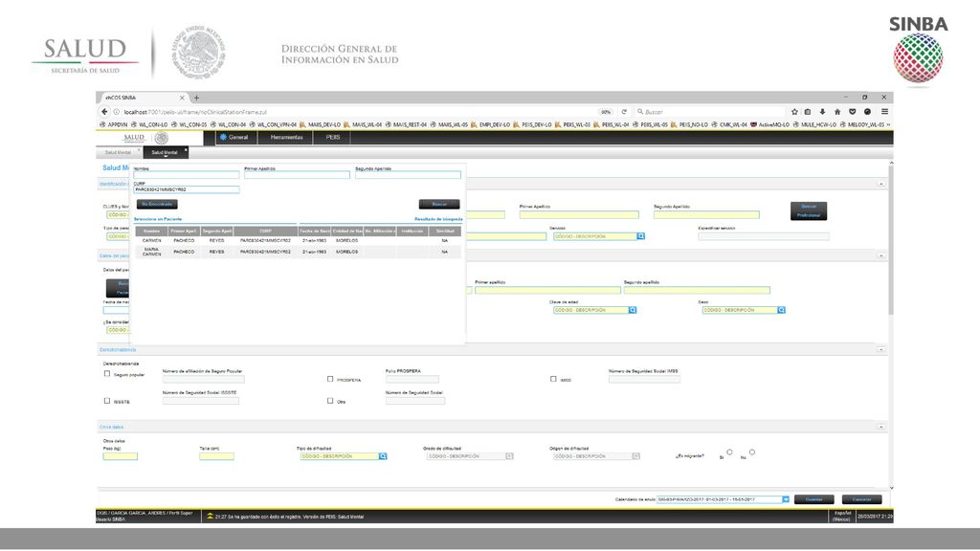Open the PEIS menu
This screenshot has height=551, width=980.
pos(333,138)
